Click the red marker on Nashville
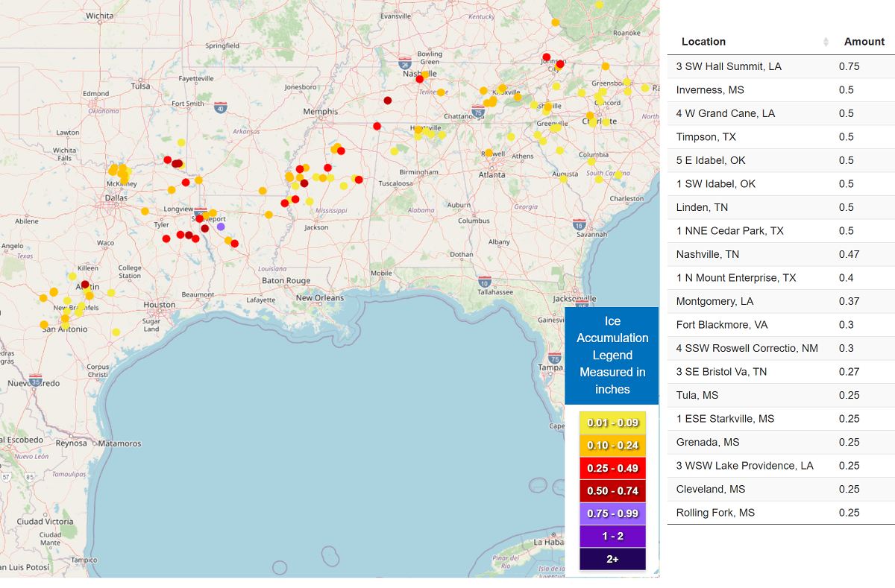This screenshot has height=588, width=895. (420, 78)
